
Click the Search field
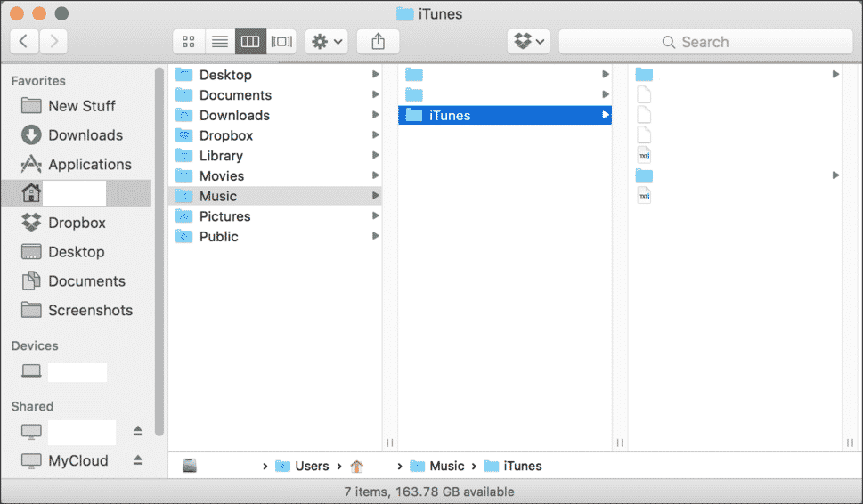tap(704, 42)
